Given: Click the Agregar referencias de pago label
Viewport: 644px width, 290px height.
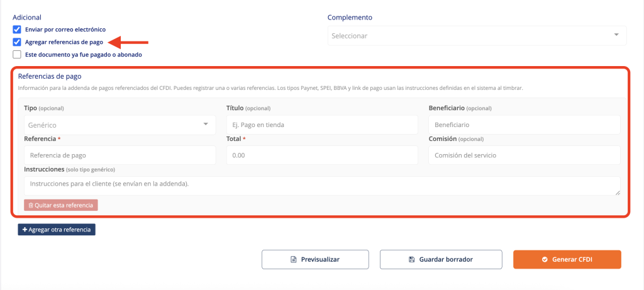Looking at the screenshot, I should click(x=64, y=42).
